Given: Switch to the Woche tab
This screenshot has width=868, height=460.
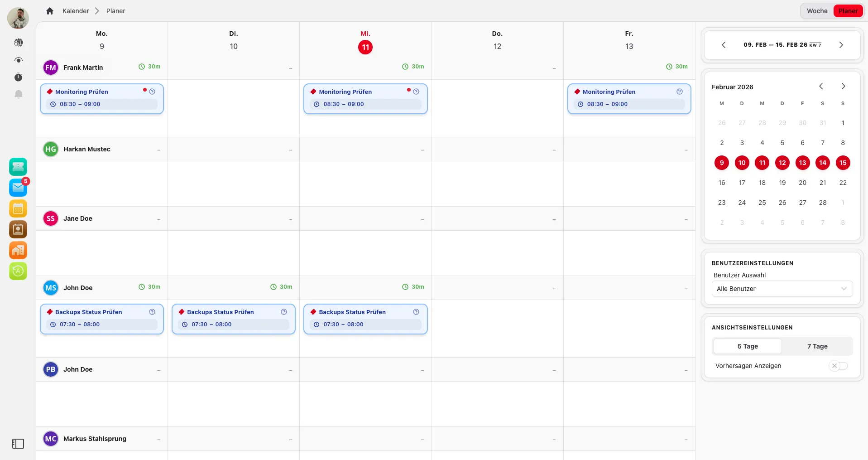Looking at the screenshot, I should (816, 10).
